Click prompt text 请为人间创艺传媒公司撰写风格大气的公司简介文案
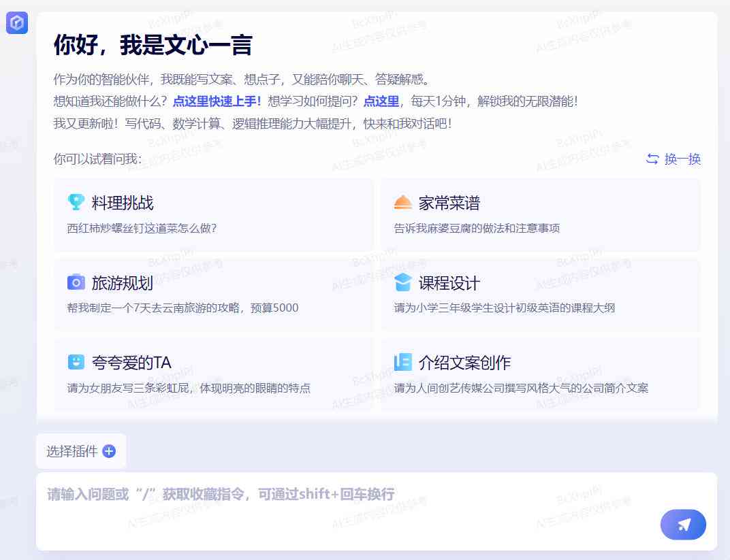Image resolution: width=730 pixels, height=560 pixels. [521, 388]
